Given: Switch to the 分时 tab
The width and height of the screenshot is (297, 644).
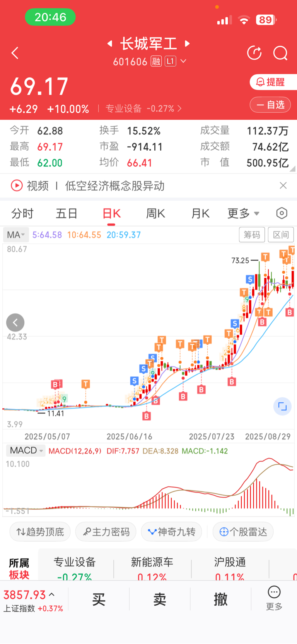Looking at the screenshot, I should [x=22, y=213].
